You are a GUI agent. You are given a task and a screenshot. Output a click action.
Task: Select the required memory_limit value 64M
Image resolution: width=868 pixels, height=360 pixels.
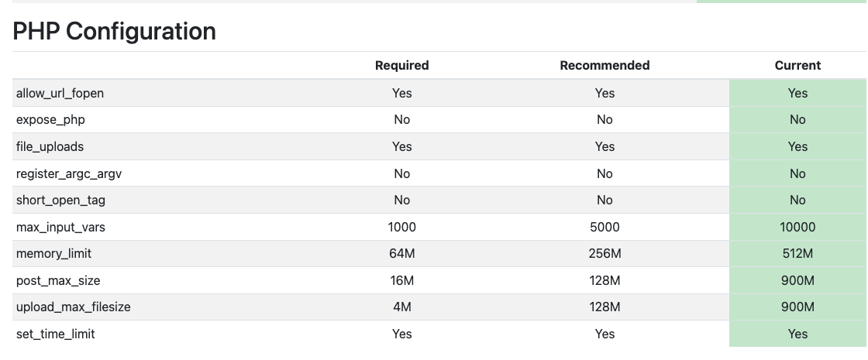point(401,254)
